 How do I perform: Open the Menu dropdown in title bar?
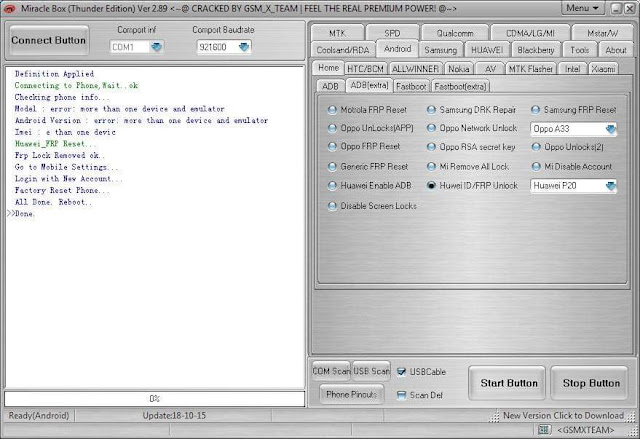[x=582, y=8]
